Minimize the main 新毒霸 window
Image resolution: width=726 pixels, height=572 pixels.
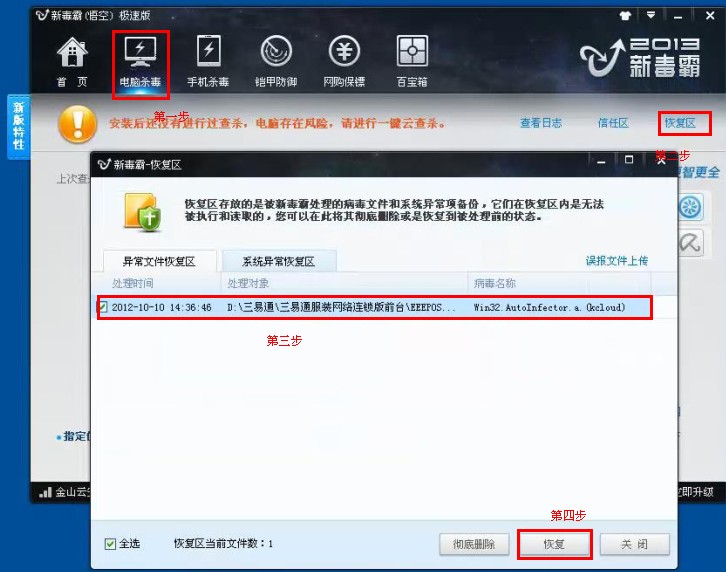click(678, 17)
